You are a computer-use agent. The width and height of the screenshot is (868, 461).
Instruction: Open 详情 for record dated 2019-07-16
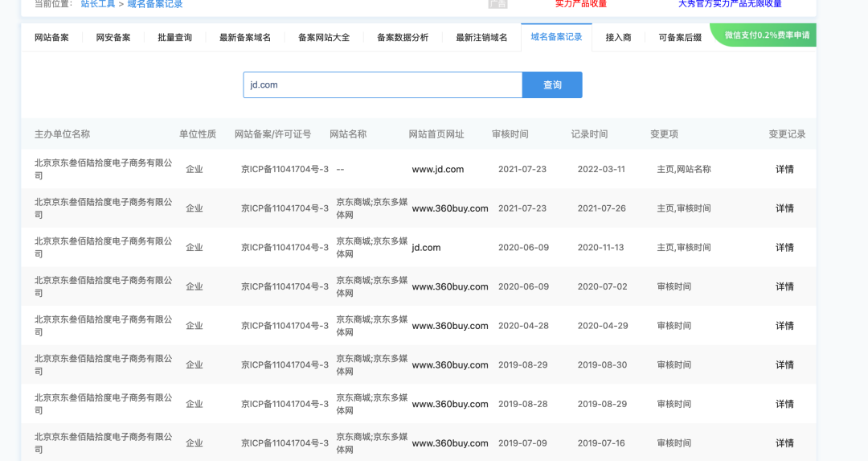tap(784, 443)
